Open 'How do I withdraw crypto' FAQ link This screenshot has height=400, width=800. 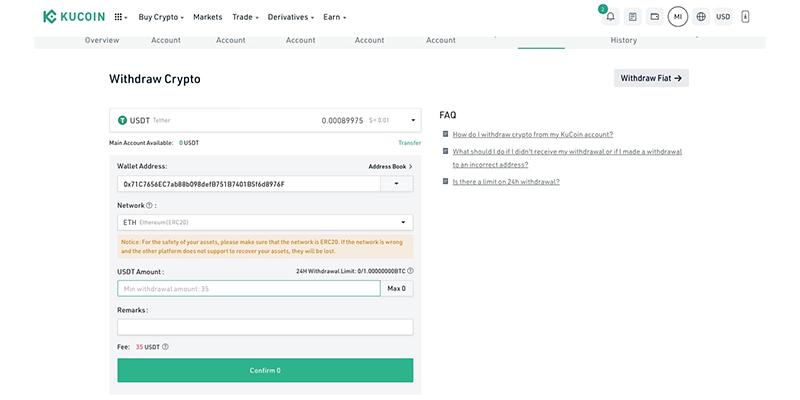pos(533,134)
